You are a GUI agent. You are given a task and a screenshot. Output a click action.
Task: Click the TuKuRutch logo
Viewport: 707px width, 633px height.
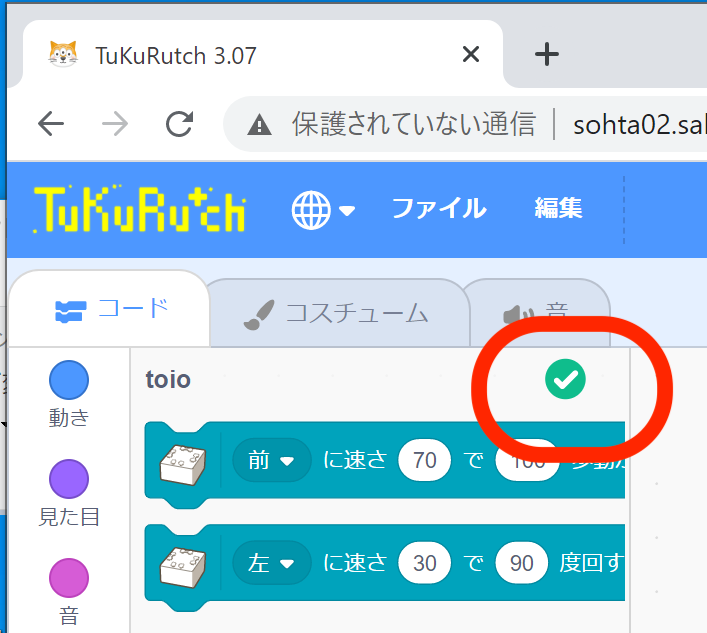point(140,209)
